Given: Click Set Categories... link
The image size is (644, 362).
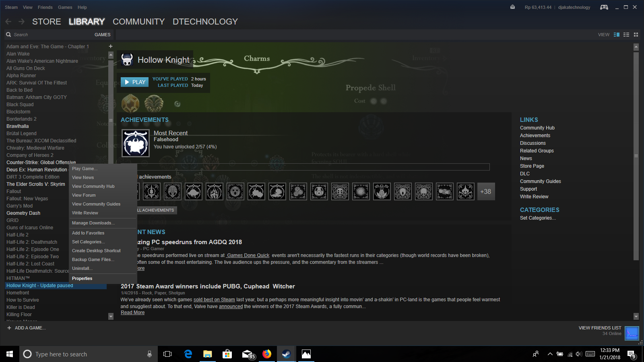Looking at the screenshot, I should tap(538, 218).
